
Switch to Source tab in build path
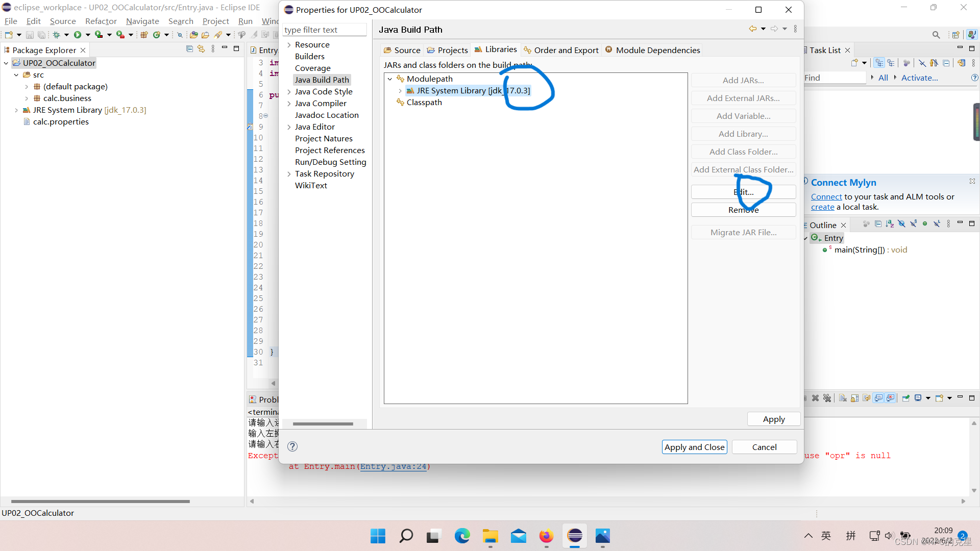[402, 50]
